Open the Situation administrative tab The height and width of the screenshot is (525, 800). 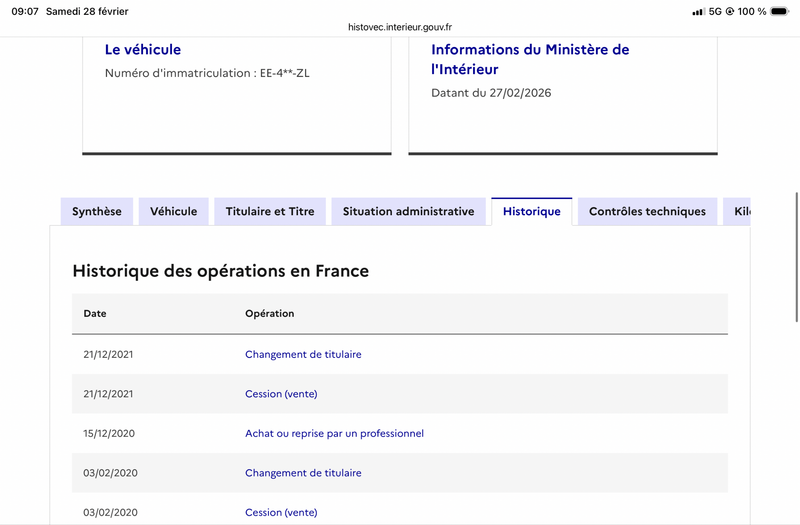[x=408, y=211]
